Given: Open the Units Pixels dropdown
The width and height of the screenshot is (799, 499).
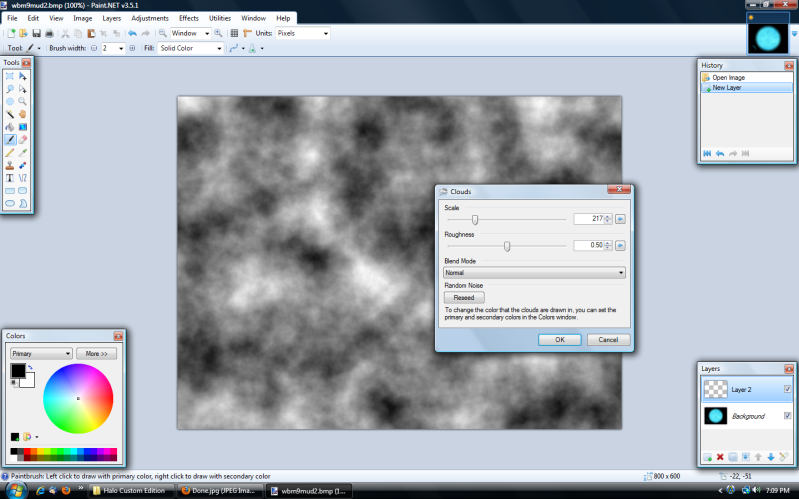Looking at the screenshot, I should [x=326, y=33].
